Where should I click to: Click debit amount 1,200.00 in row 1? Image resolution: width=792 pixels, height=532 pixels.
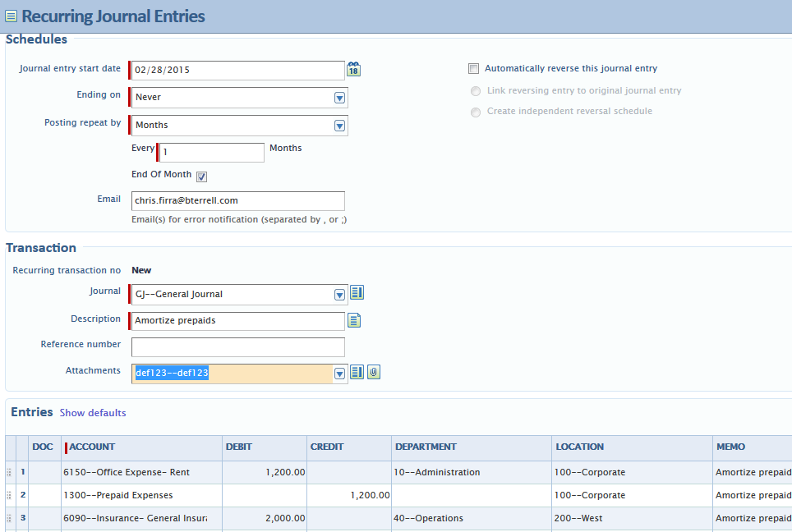click(x=265, y=472)
